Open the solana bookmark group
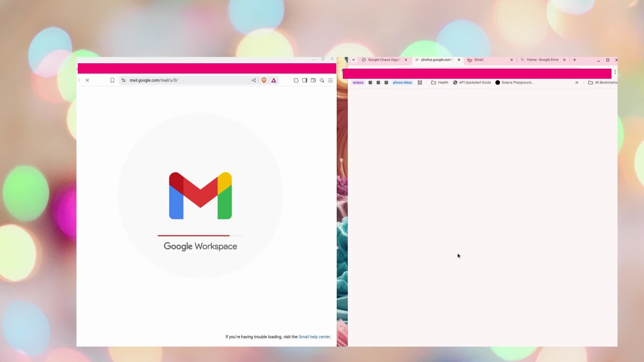Image resolution: width=644 pixels, height=362 pixels. point(358,82)
